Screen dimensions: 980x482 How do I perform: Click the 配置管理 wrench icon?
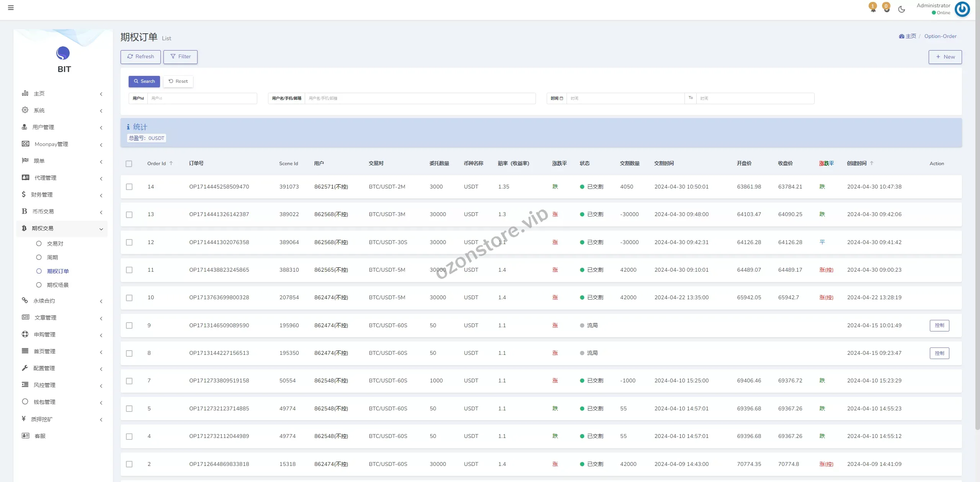(x=25, y=368)
